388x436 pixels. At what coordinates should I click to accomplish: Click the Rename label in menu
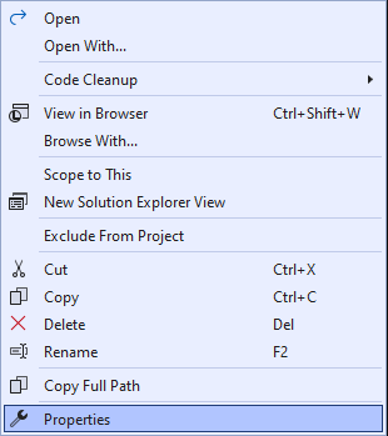coord(71,352)
